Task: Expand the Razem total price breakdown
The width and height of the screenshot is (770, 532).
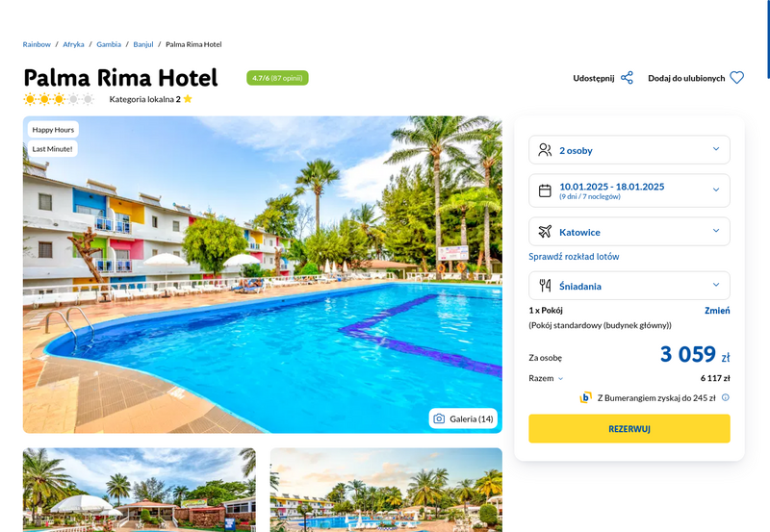Action: pyautogui.click(x=546, y=378)
